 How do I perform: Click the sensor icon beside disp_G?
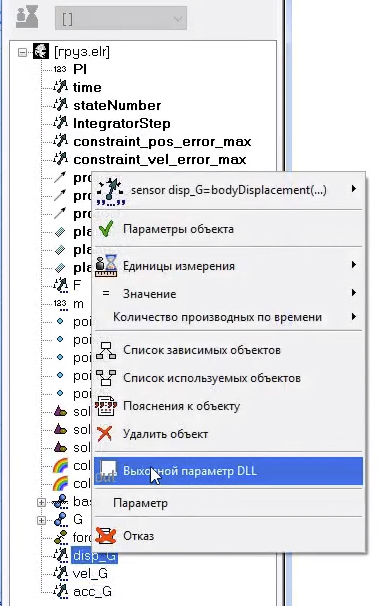pos(60,555)
